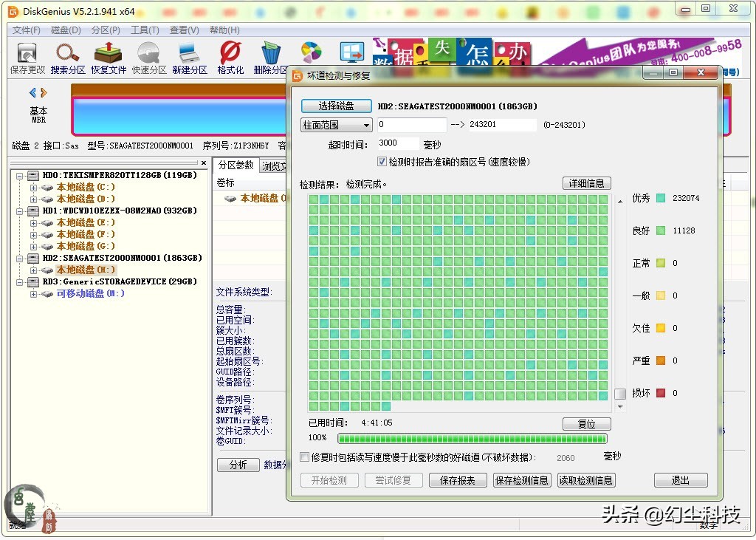The image size is (756, 540).
Task: Click the end cylinder field showing 243201
Action: tap(501, 125)
